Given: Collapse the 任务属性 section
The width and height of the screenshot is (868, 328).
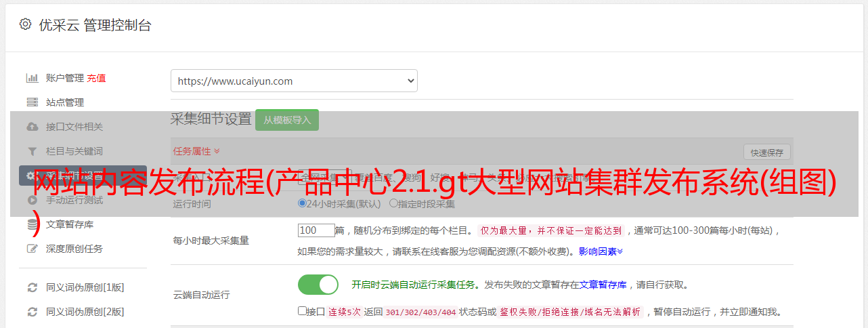Looking at the screenshot, I should click(196, 151).
